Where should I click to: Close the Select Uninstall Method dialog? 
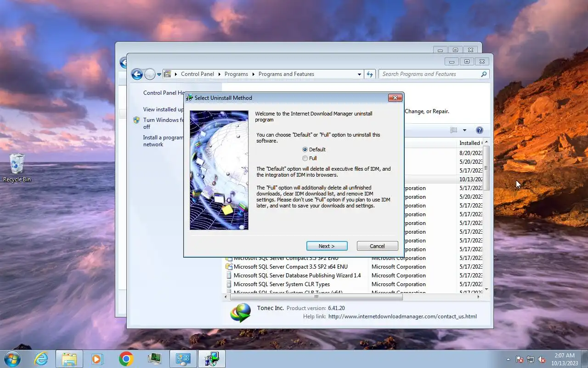395,98
